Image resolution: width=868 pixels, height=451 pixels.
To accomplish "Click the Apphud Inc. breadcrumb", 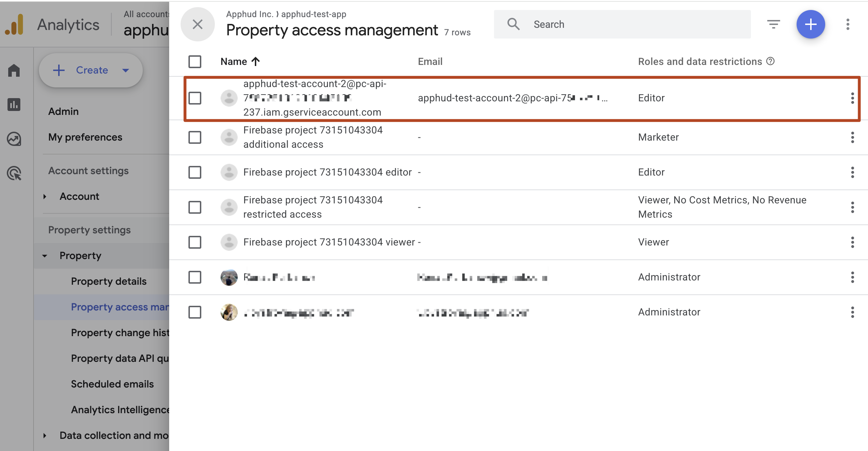I will pos(249,14).
